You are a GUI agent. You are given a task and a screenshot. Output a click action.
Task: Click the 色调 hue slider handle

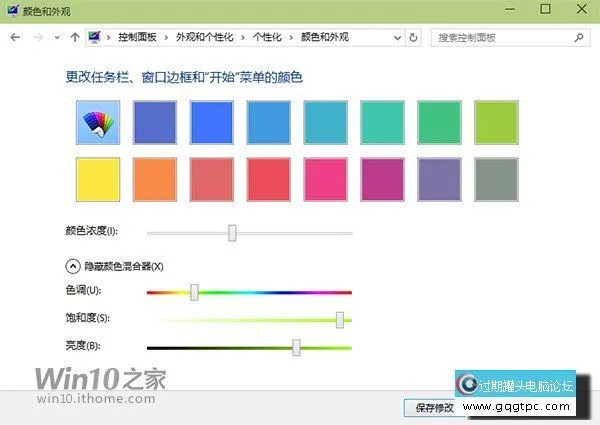tap(194, 292)
